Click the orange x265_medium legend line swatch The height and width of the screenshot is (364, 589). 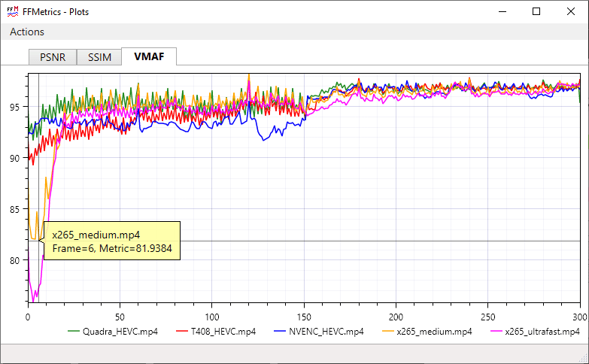tap(388, 331)
